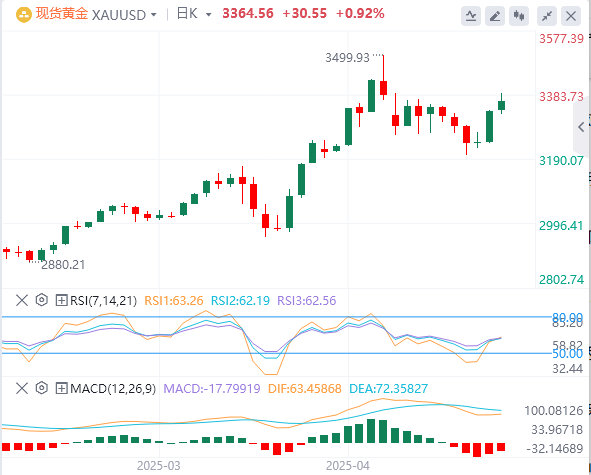
Task: Click the gold XAUUSD symbol logo
Action: [x=24, y=15]
